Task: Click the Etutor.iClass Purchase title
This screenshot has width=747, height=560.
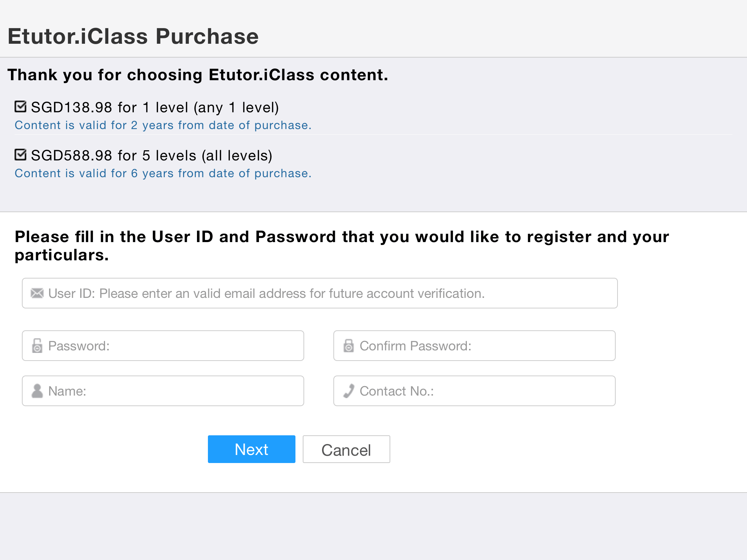Action: (133, 36)
